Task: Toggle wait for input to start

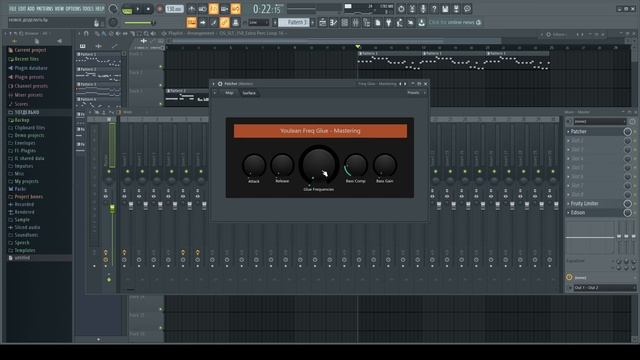Action: [x=202, y=9]
